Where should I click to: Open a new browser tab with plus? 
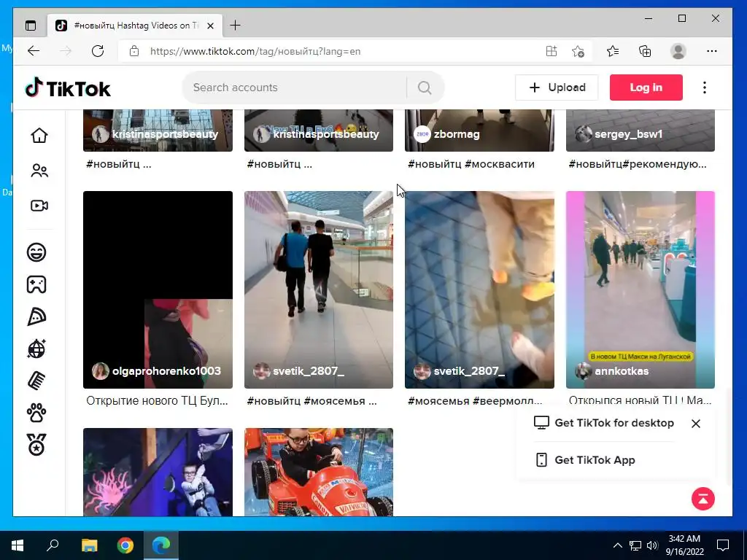pyautogui.click(x=235, y=26)
